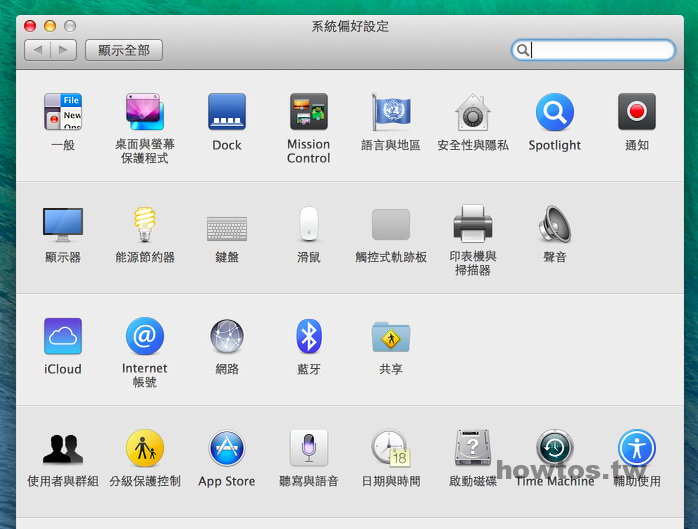
Task: Open 語言與地區 flag icon
Action: click(390, 112)
